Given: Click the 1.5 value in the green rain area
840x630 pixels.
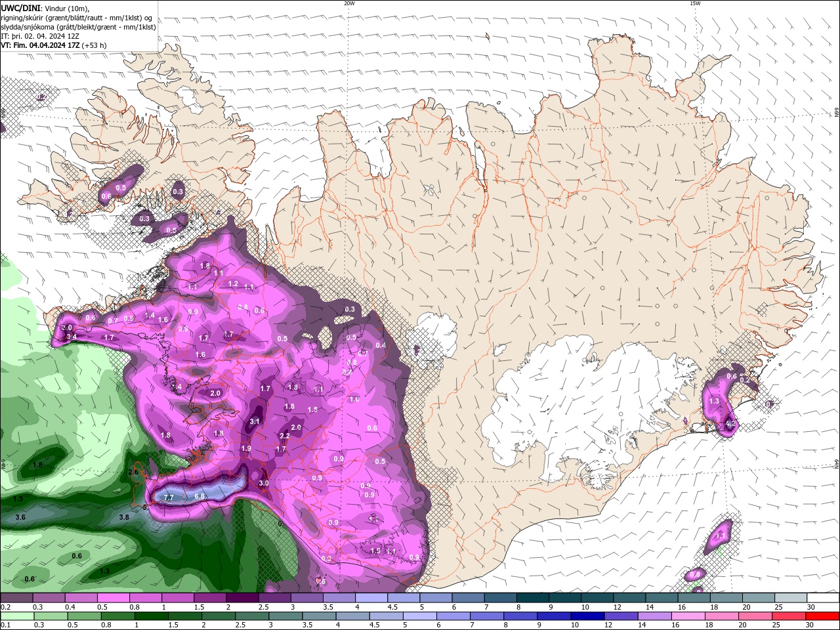Looking at the screenshot, I should click(x=18, y=499).
